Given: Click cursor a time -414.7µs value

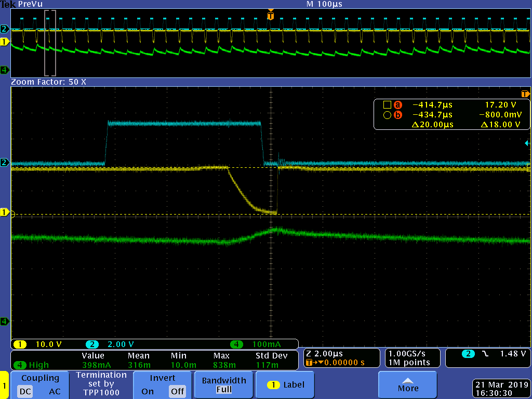Looking at the screenshot, I should [432, 105].
